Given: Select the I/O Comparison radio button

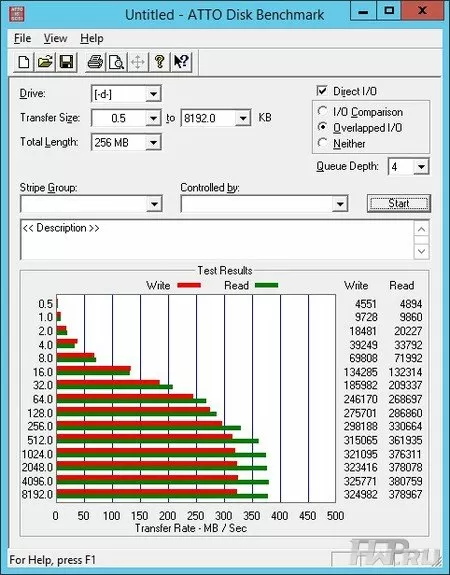Looking at the screenshot, I should 323,111.
